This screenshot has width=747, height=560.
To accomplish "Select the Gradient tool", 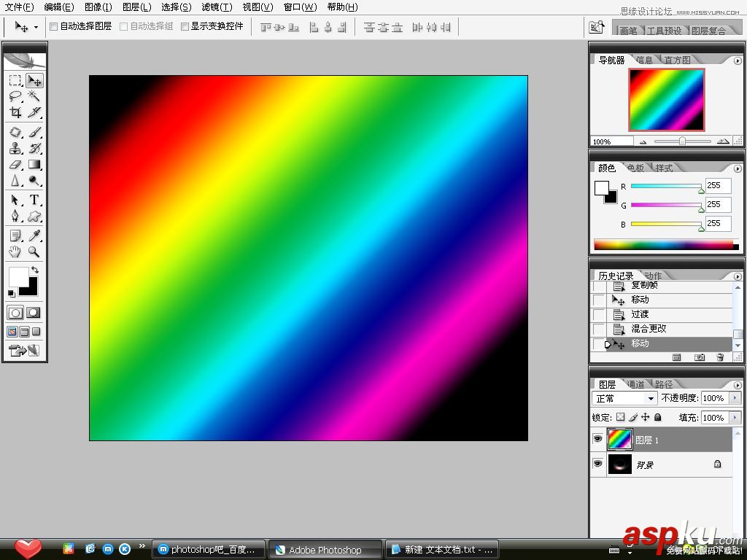I will point(34,165).
